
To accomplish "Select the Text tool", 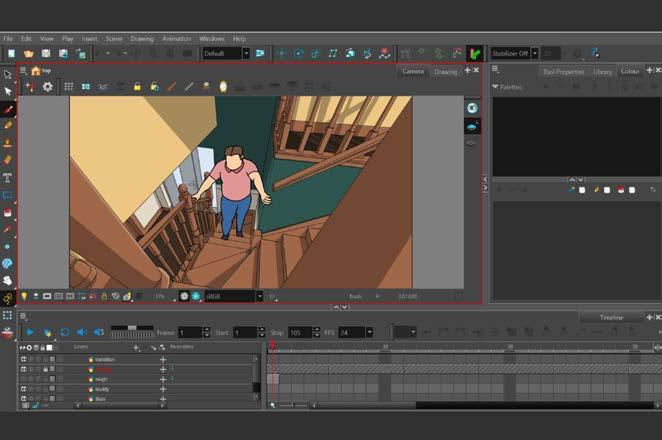I will point(8,177).
